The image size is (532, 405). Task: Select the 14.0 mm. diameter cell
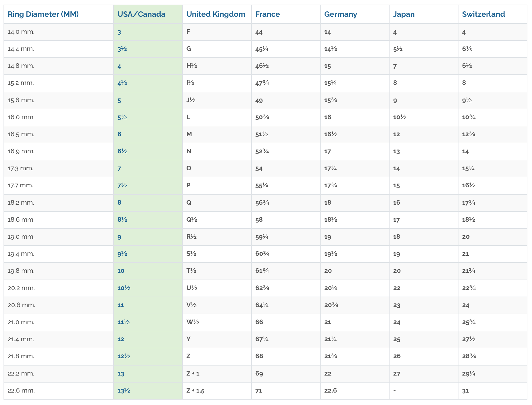59,32
